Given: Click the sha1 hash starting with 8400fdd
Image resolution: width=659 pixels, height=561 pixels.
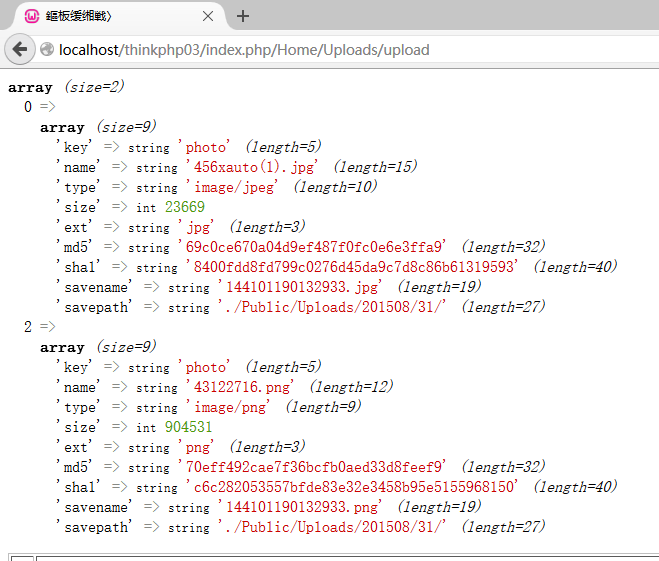Looking at the screenshot, I should coord(354,267).
